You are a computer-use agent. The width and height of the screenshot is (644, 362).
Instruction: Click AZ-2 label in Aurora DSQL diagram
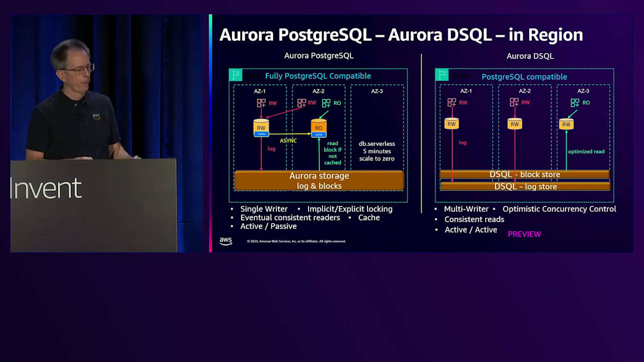pos(524,91)
